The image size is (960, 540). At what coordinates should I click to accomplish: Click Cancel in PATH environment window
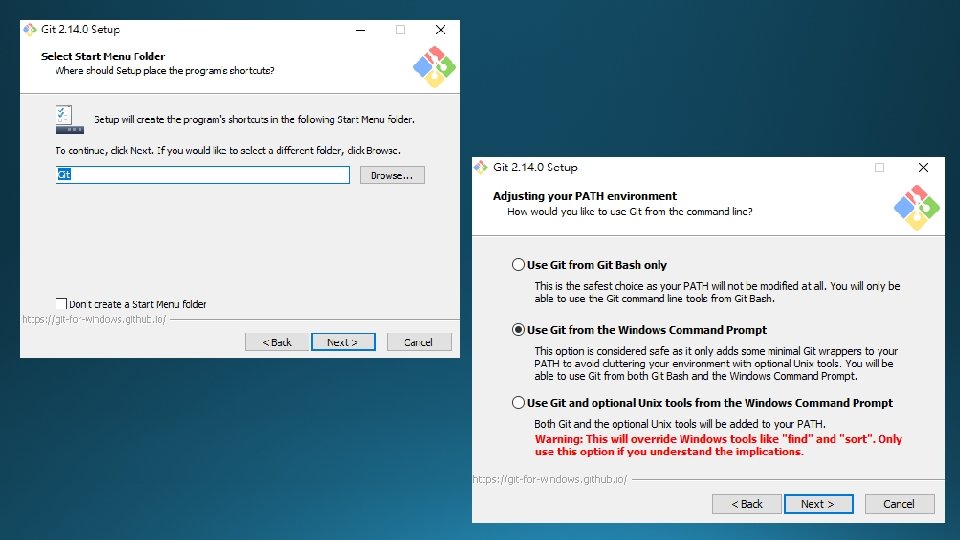pos(899,504)
